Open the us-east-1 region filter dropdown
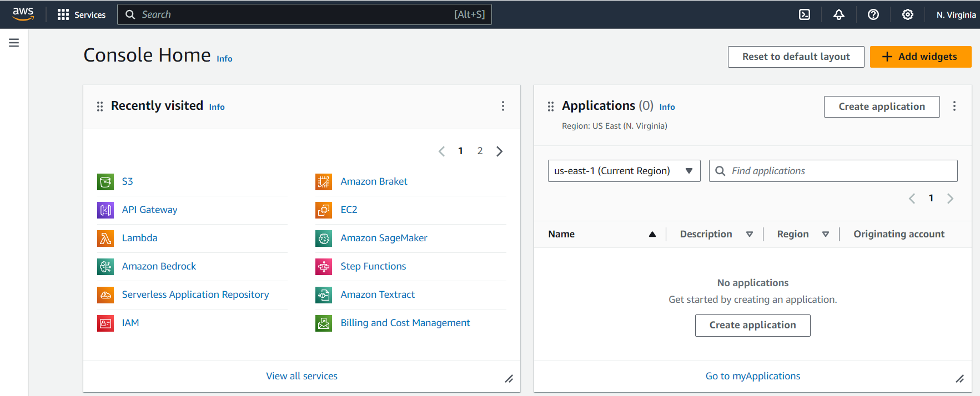The width and height of the screenshot is (980, 396). 624,171
